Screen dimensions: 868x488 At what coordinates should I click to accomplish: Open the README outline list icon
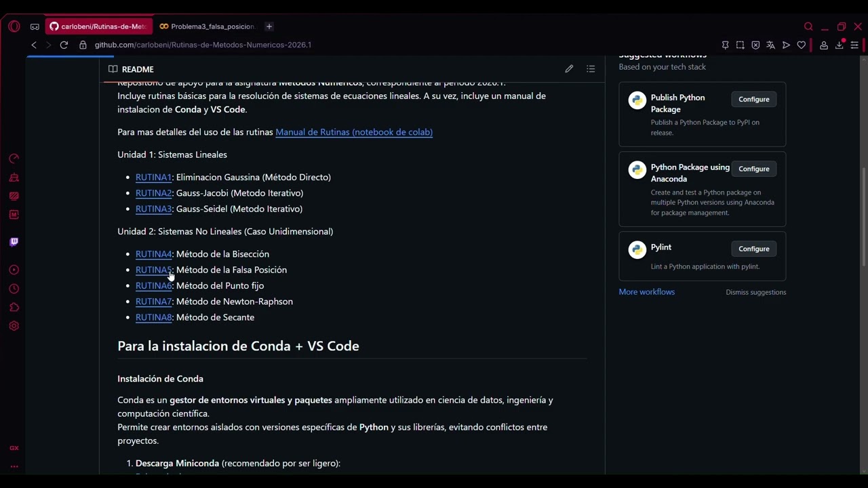[x=591, y=69]
